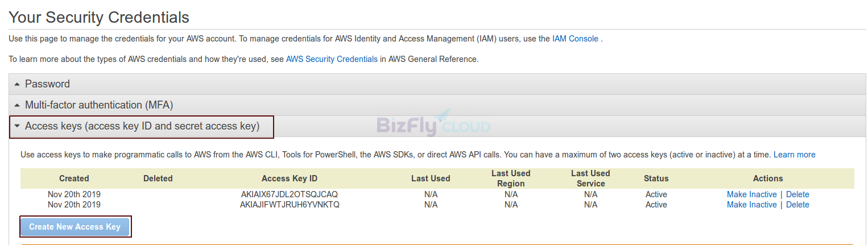Collapse the Access keys section
The width and height of the screenshot is (868, 245).
[x=142, y=127]
